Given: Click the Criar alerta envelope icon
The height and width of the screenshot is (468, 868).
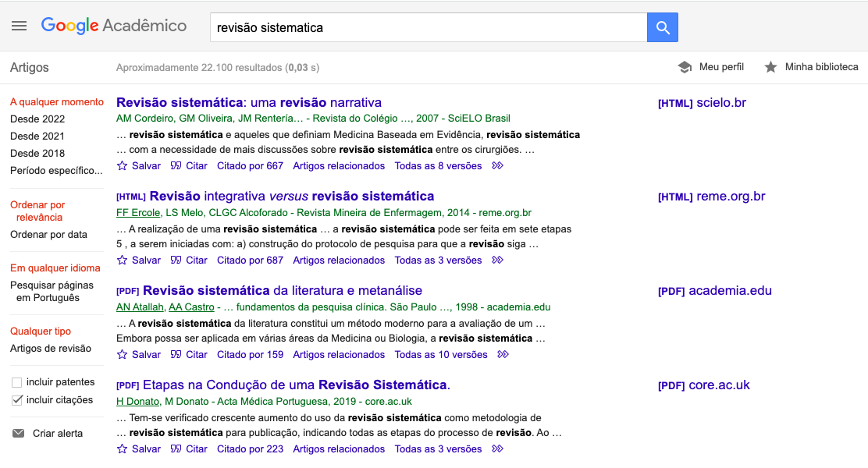Looking at the screenshot, I should click(x=18, y=434).
